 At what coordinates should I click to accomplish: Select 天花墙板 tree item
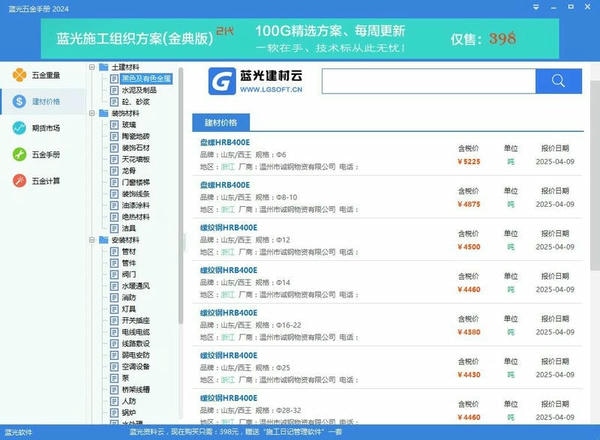pyautogui.click(x=136, y=159)
